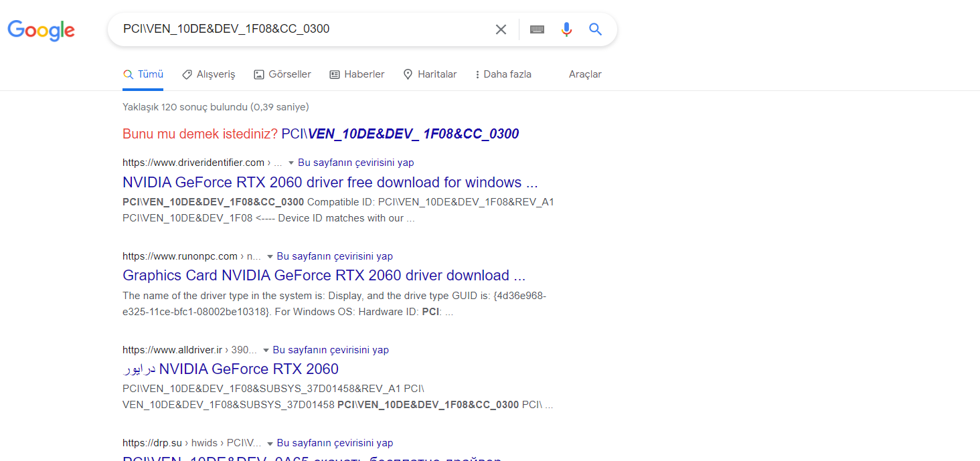Open the runonpc.com URL breadcrumb

[x=191, y=256]
